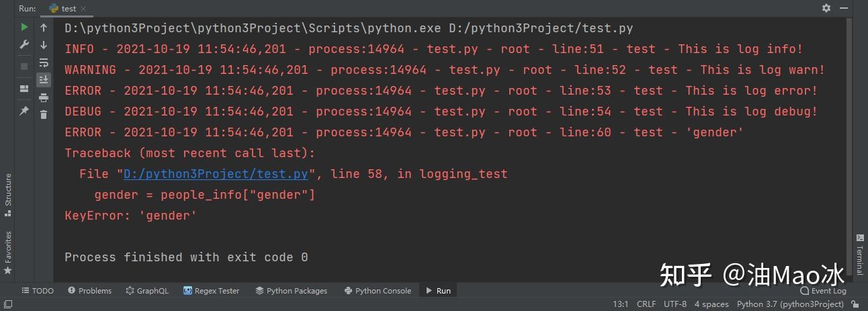868x311 pixels.
Task: Toggle soft-wrap for console output
Action: click(44, 62)
